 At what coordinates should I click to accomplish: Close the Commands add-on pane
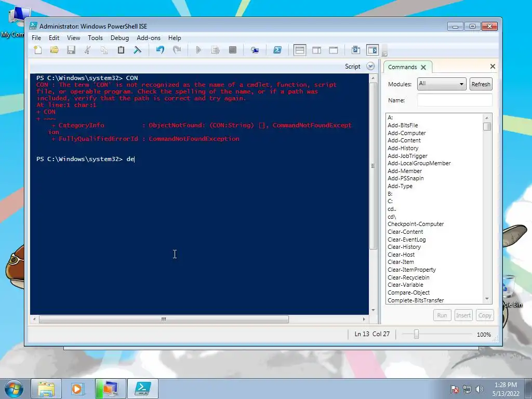pyautogui.click(x=493, y=66)
